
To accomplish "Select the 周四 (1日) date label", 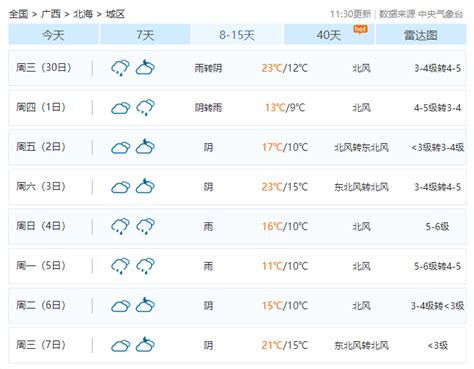I will [x=41, y=107].
